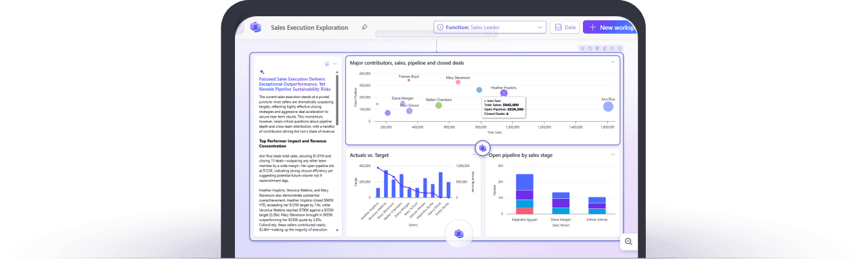Select the Ann Rice bubble
The height and width of the screenshot is (259, 868).
(x=608, y=105)
